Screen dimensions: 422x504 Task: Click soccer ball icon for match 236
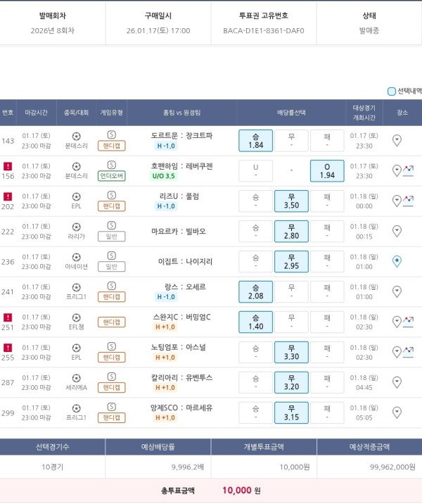[77, 257]
